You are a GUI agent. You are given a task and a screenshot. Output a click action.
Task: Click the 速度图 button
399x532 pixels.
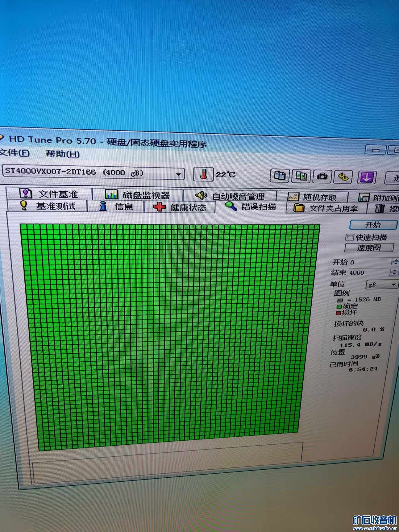pos(369,248)
